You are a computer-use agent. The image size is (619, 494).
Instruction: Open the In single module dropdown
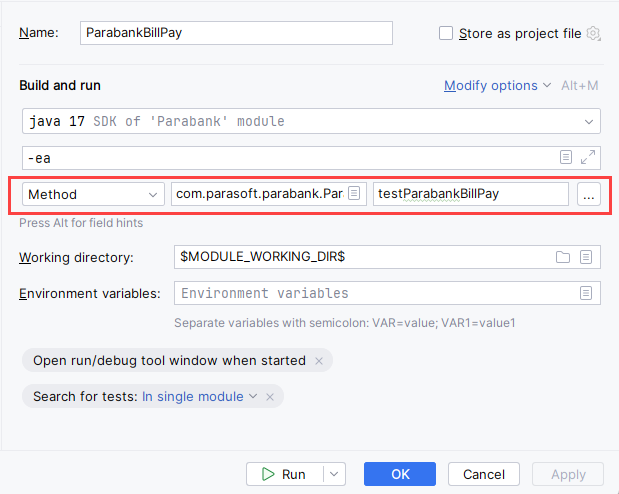[199, 396]
